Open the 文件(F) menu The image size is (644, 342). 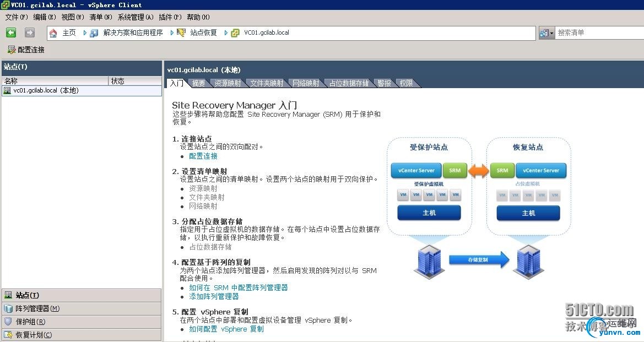pos(17,17)
